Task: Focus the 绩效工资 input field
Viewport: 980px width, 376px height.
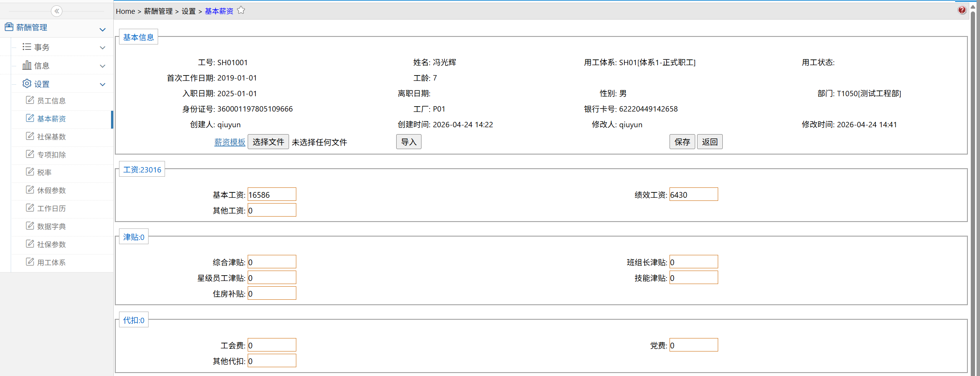Action: pyautogui.click(x=694, y=194)
